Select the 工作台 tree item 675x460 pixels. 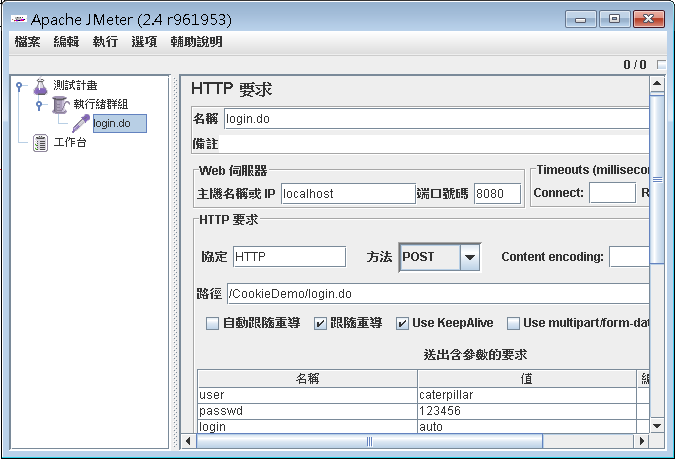click(70, 142)
